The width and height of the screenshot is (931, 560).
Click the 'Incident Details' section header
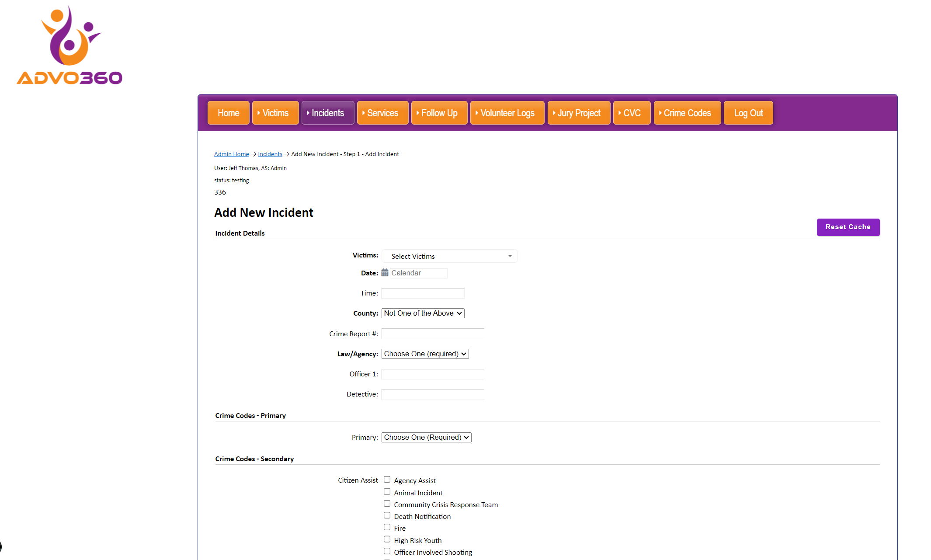[x=240, y=233]
